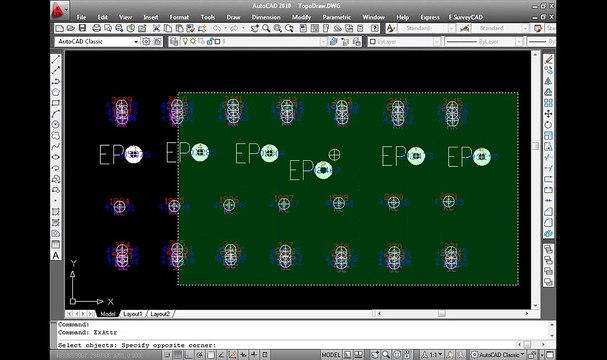This screenshot has height=360, width=607.
Task: Open the Parametric menu
Action: click(337, 17)
